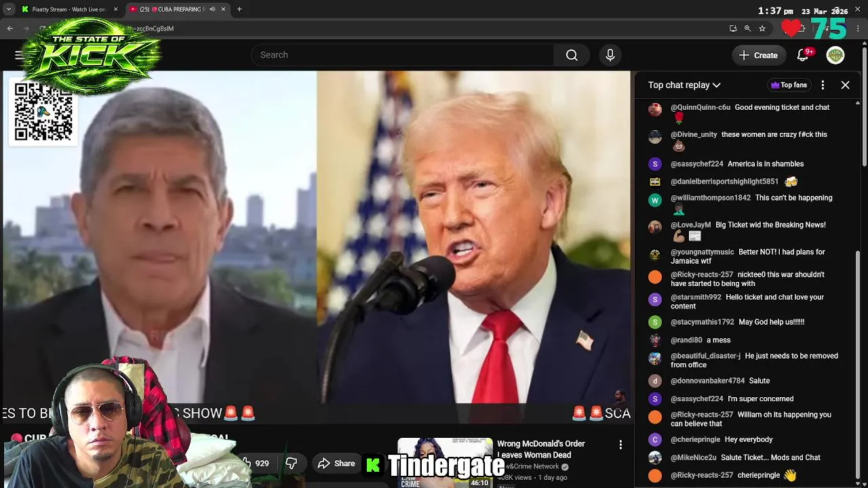Mute the CUBA PREPARING tab via speaker icon
868x488 pixels.
point(212,9)
